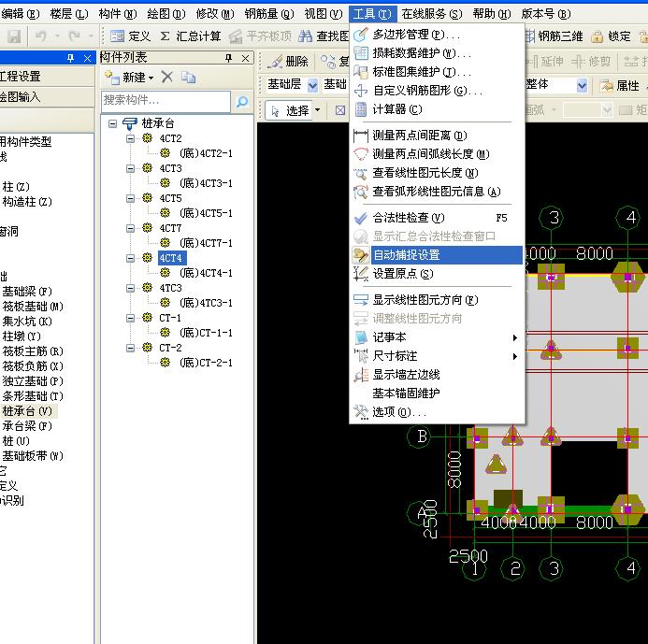Open the 帮助 menu

point(492,14)
